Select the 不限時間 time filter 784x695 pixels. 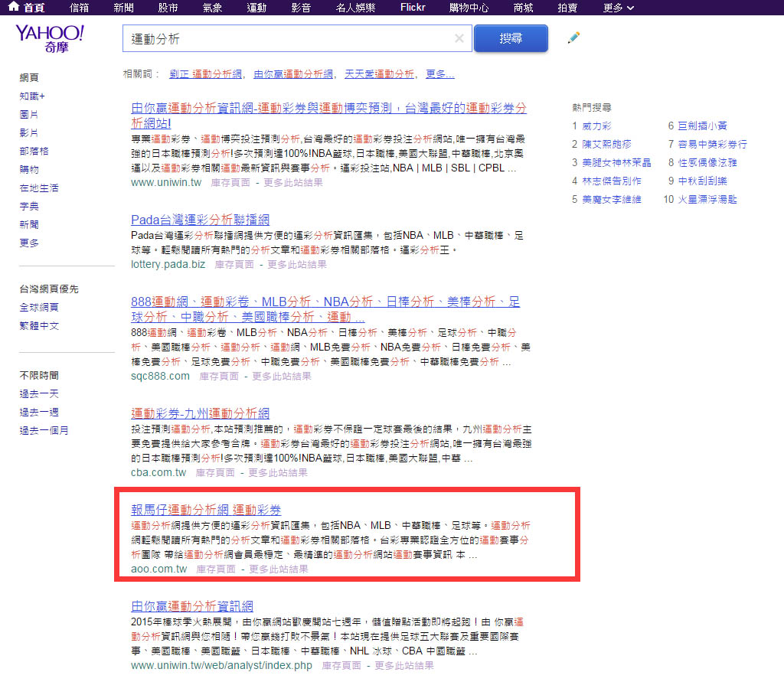tap(39, 376)
